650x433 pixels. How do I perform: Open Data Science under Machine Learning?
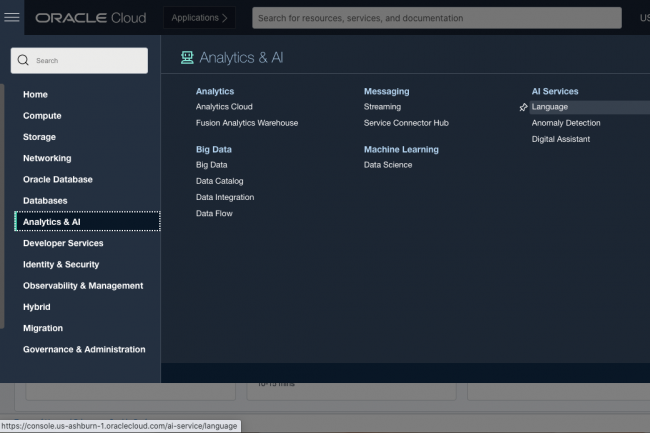coord(388,164)
